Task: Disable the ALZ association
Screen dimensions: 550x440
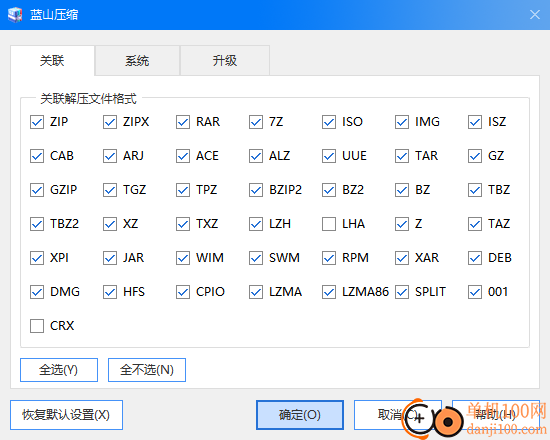Action: click(x=256, y=156)
